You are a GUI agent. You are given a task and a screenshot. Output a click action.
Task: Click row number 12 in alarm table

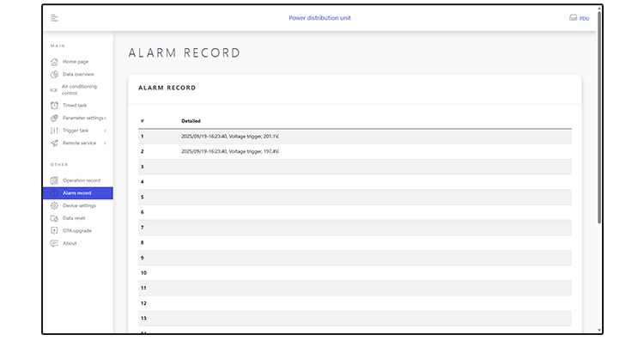point(143,303)
